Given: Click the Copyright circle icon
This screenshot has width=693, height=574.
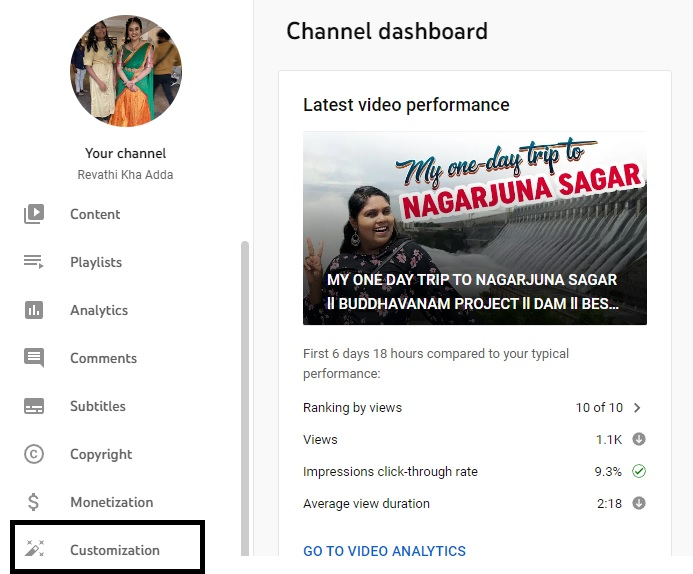Looking at the screenshot, I should [34, 454].
